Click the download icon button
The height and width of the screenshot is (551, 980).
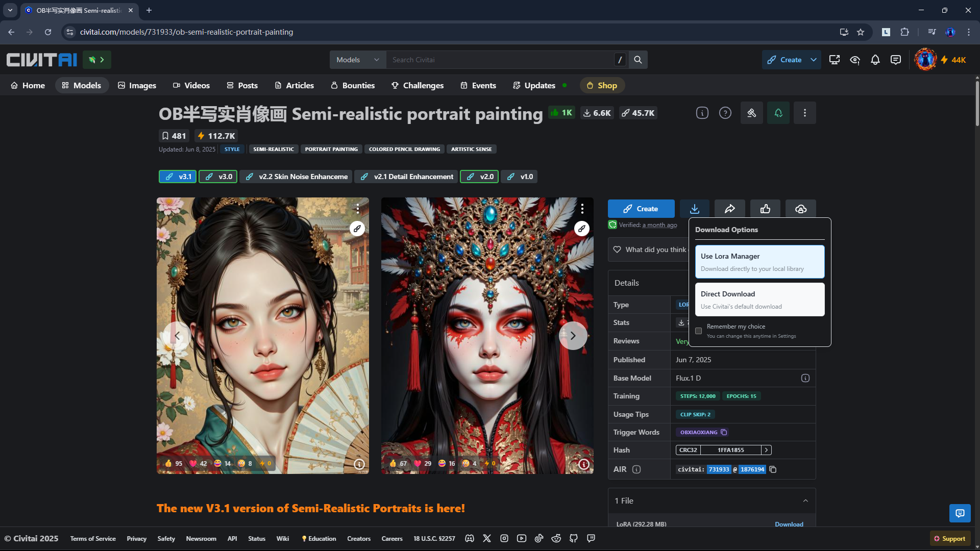pyautogui.click(x=694, y=209)
